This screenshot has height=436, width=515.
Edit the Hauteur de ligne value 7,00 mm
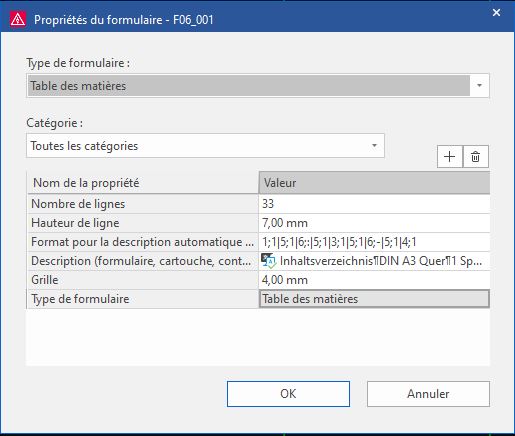tap(374, 223)
